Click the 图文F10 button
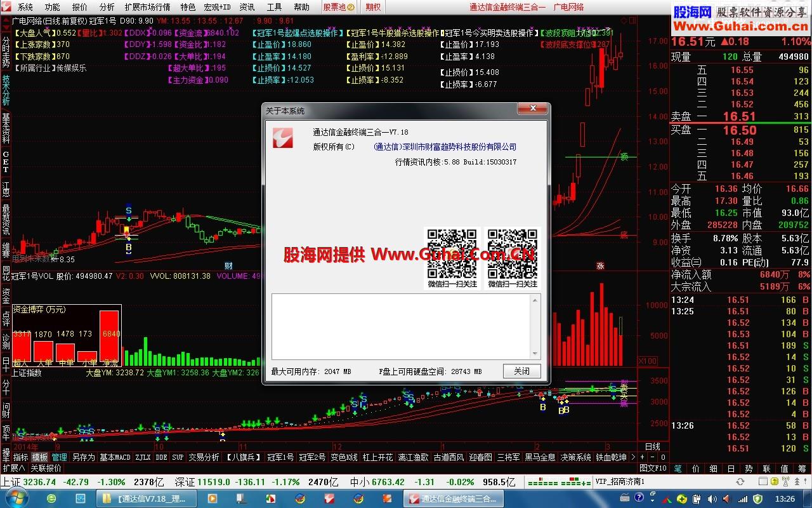Screen dimensions: 812x508 click(653, 468)
